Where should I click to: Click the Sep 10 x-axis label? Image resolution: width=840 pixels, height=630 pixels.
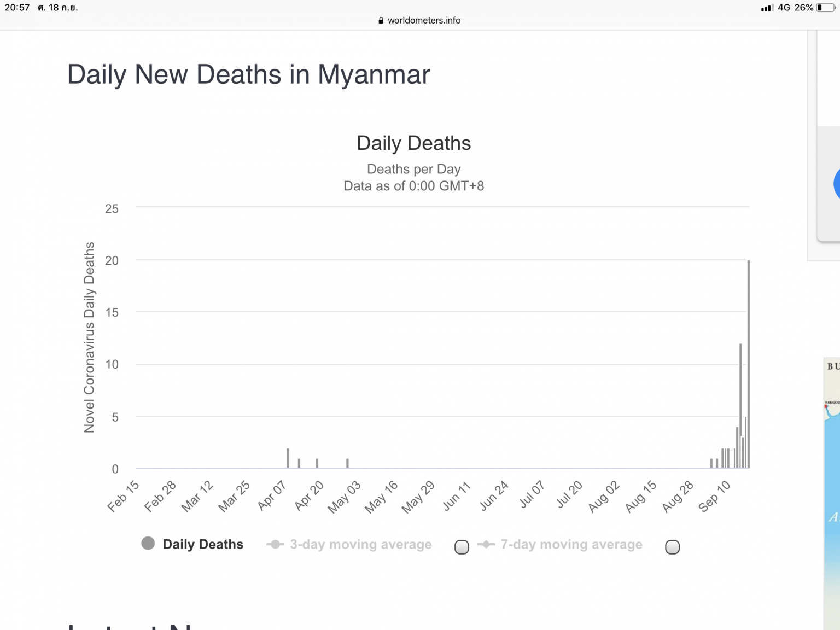pos(714,497)
